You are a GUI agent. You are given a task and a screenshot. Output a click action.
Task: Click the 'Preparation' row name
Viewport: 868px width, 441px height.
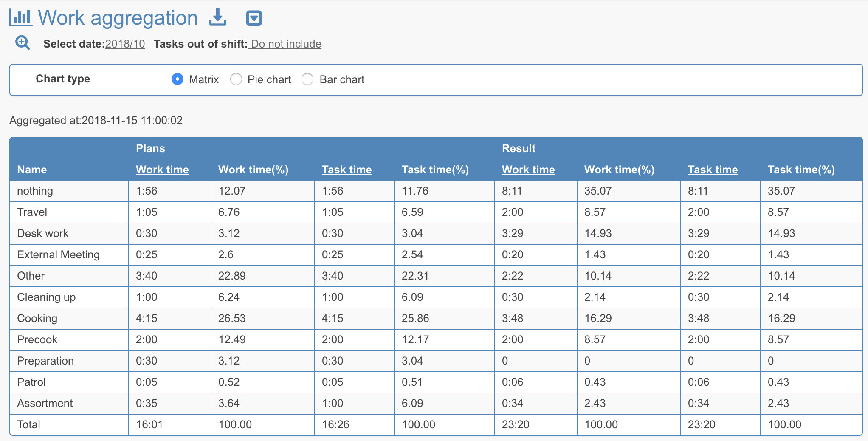45,361
